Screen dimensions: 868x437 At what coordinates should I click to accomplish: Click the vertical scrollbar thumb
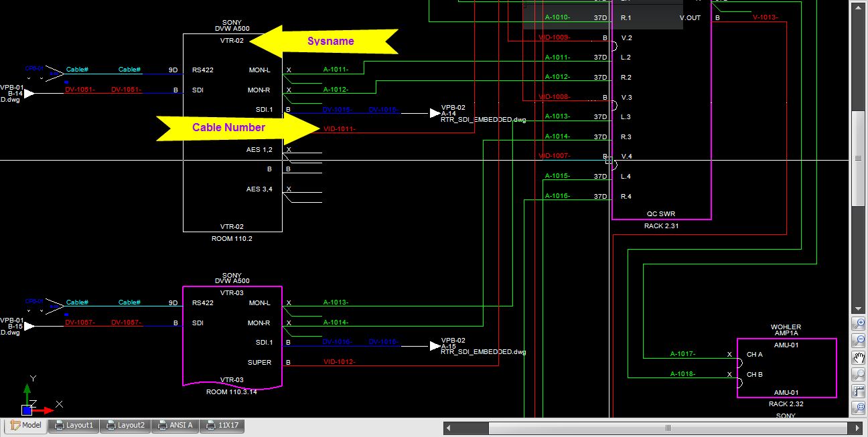pyautogui.click(x=859, y=159)
